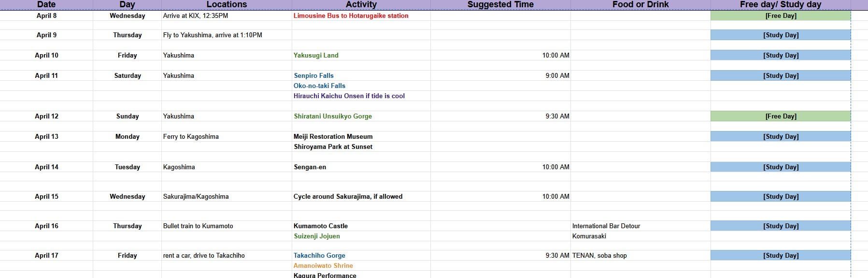Select the Meiji Restoration Museum cell
868x278 pixels.
click(361, 136)
